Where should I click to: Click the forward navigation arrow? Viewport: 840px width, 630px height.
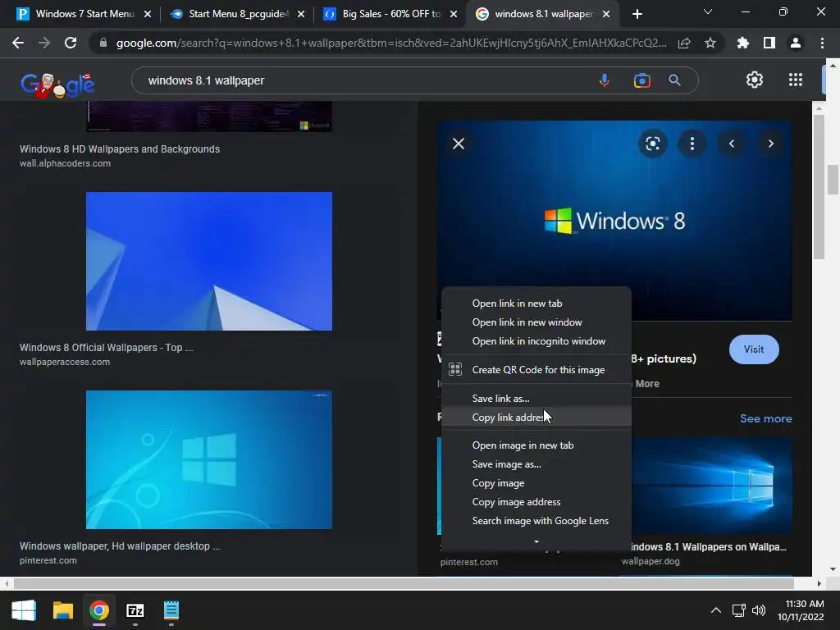click(44, 43)
